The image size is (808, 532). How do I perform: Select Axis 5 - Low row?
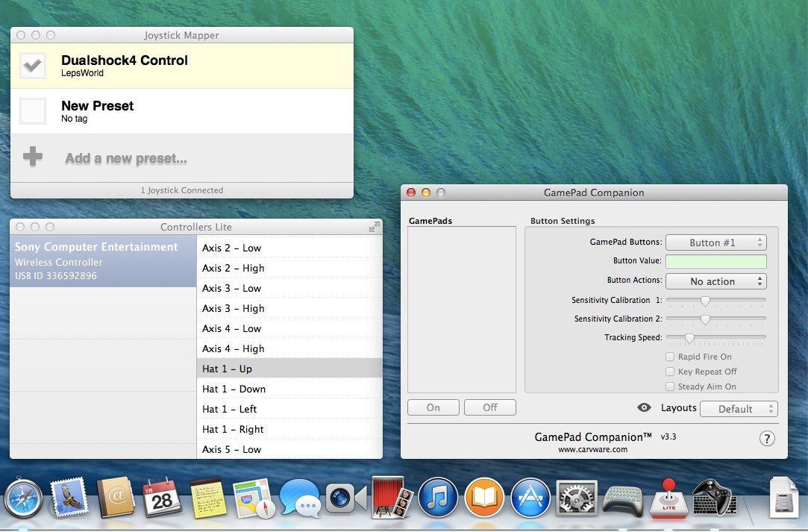click(289, 449)
